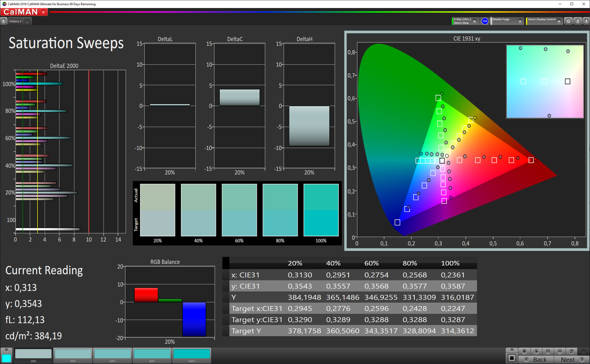Click the 20% Actual/Target comparison swatch
Viewport: 590px width, 364px height.
click(158, 210)
